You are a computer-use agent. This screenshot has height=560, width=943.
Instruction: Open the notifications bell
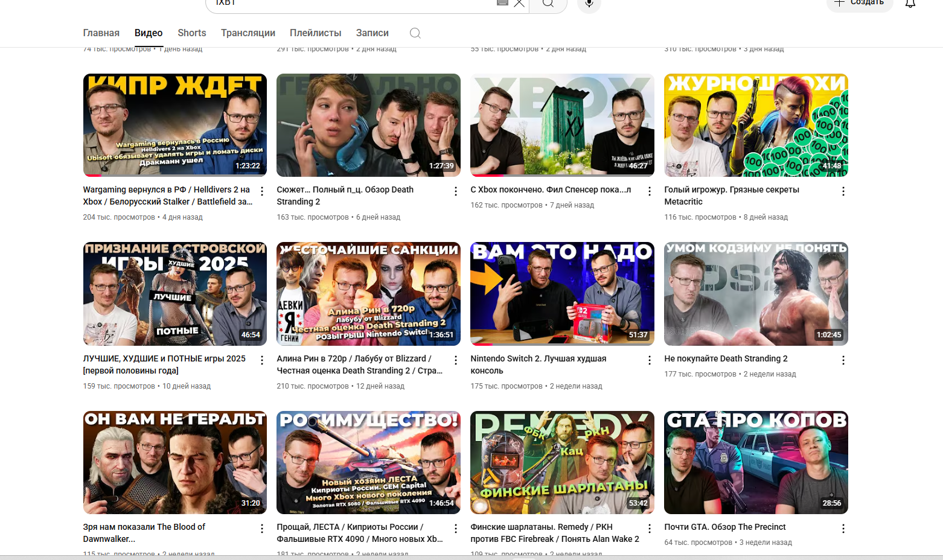910,4
